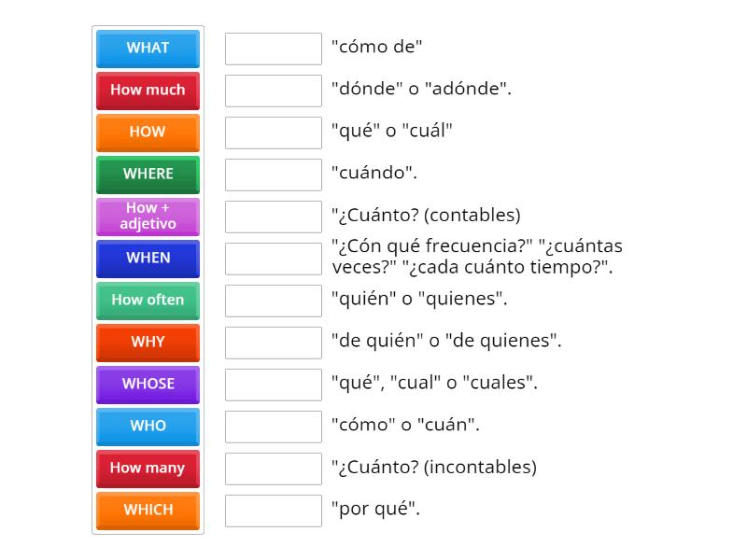Click the WHO tile
This screenshot has height=560, width=747.
pos(148,427)
